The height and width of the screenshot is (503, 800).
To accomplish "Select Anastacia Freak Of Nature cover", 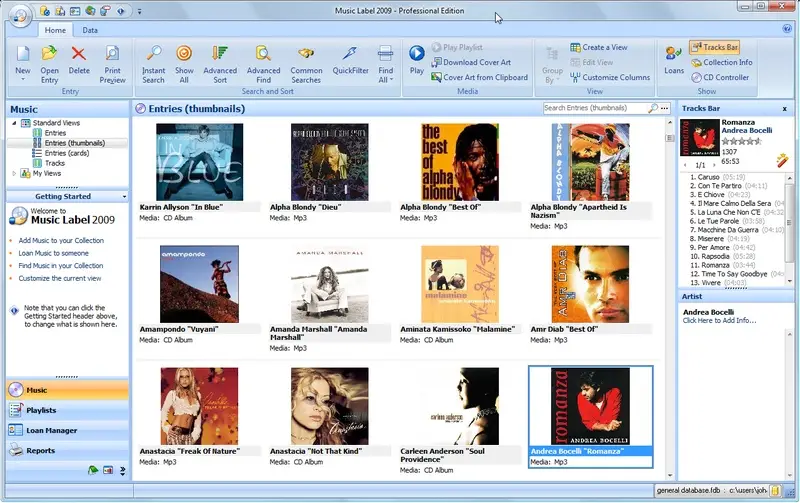I will tap(199, 406).
